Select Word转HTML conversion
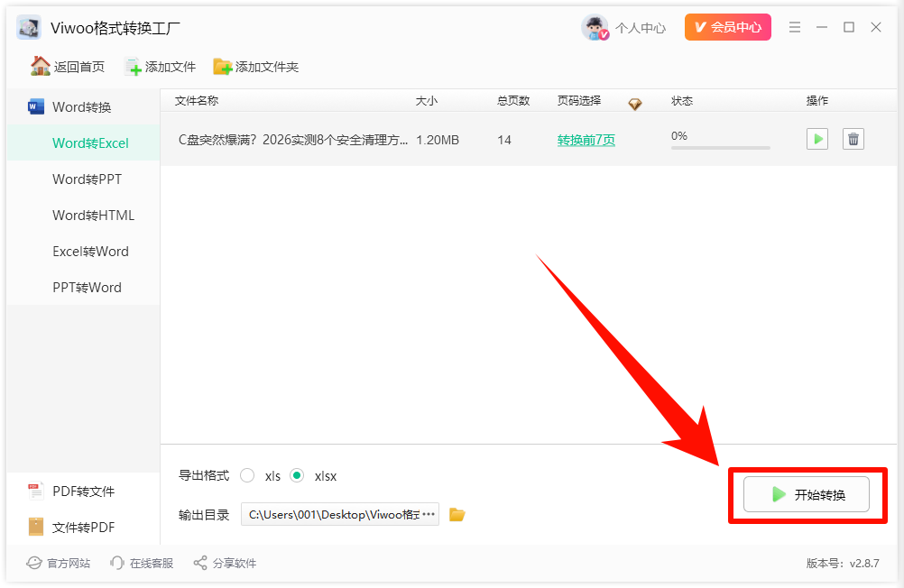Viewport: 904px width, 588px height. point(83,215)
